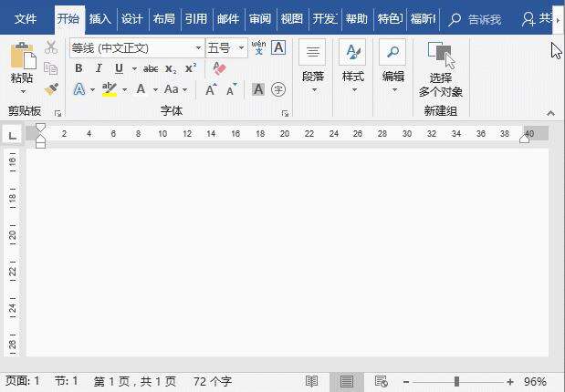Switch to the 视图 View tab
The width and height of the screenshot is (565, 392).
point(291,19)
